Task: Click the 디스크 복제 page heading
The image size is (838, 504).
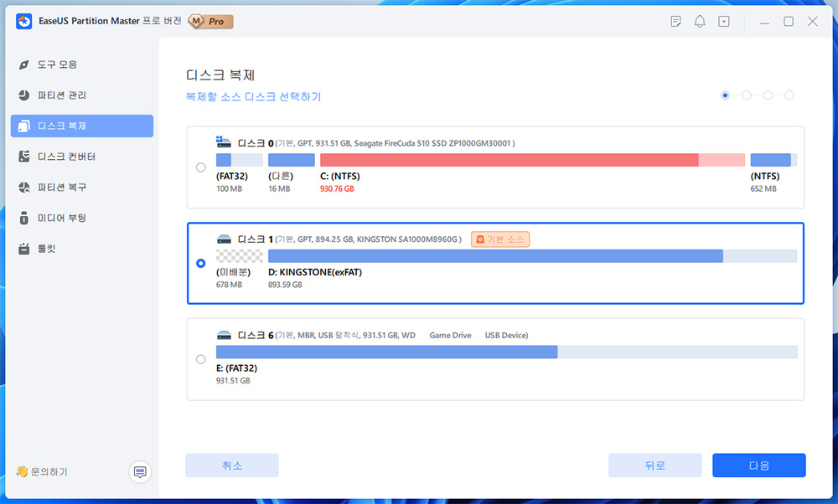Action: point(220,75)
